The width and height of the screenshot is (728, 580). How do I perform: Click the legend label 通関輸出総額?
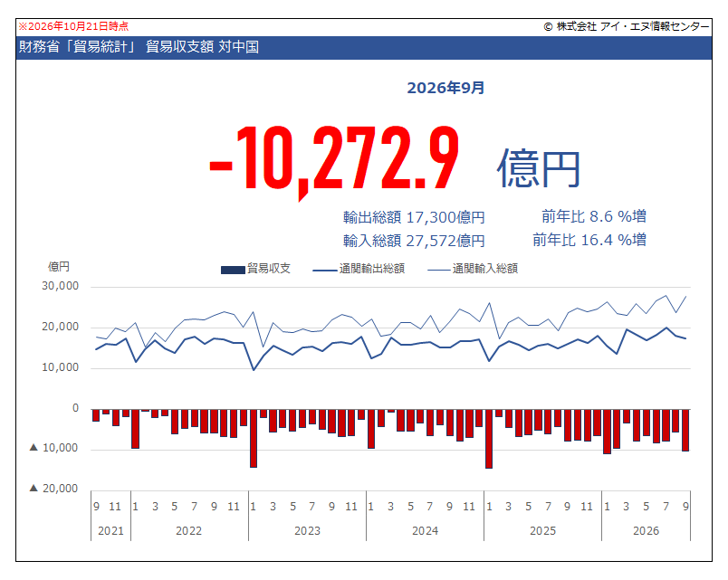(x=372, y=269)
